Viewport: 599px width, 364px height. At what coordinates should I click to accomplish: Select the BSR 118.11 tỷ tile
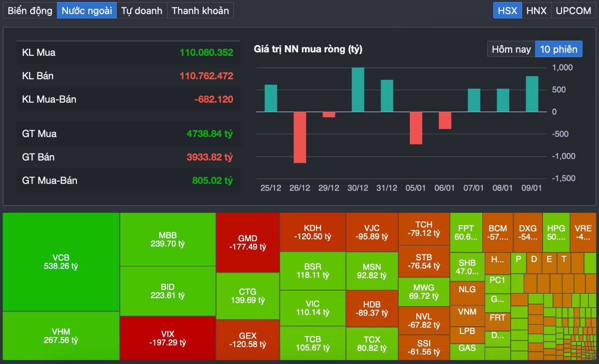[312, 271]
